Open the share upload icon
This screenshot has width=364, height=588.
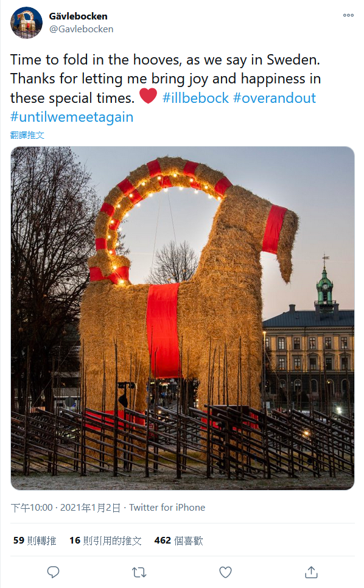(x=311, y=572)
